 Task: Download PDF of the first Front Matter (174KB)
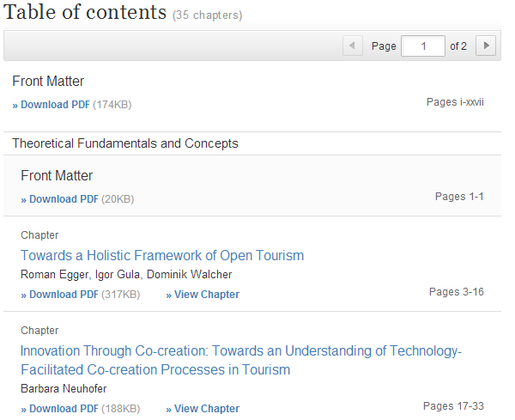coord(55,105)
